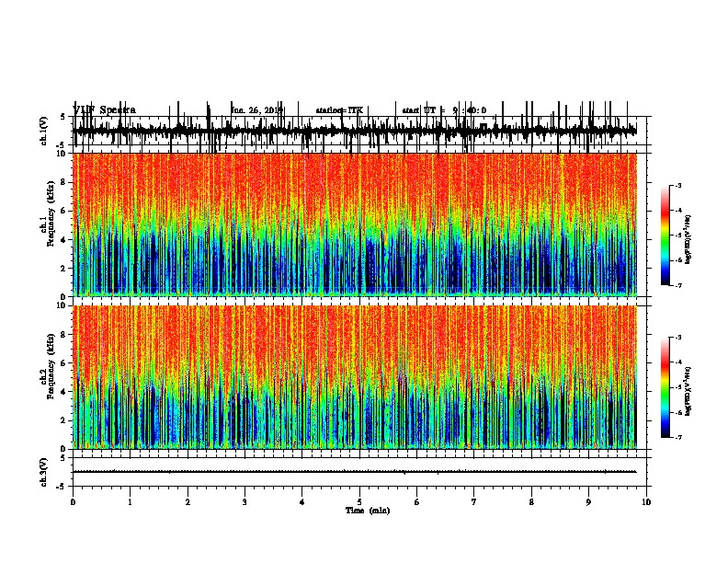Click the ch.1 color bar's log(PSD) label
Viewport: 728px width, 563px height.
pyautogui.click(x=688, y=240)
